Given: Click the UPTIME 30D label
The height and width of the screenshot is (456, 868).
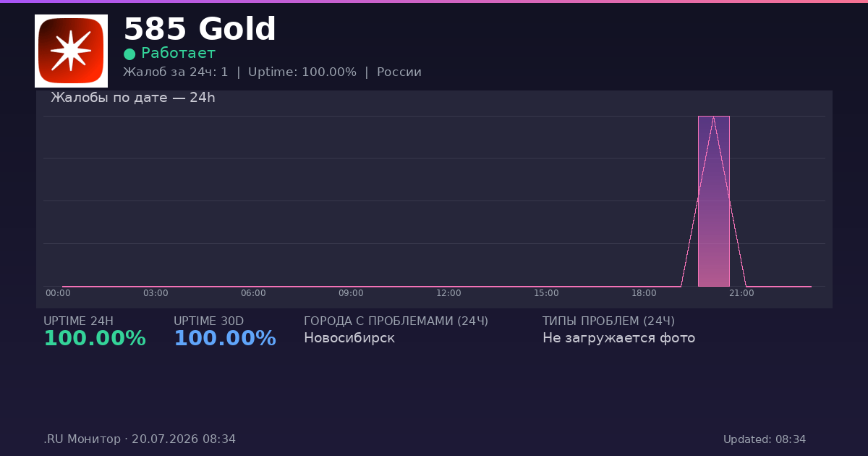Looking at the screenshot, I should [x=208, y=321].
